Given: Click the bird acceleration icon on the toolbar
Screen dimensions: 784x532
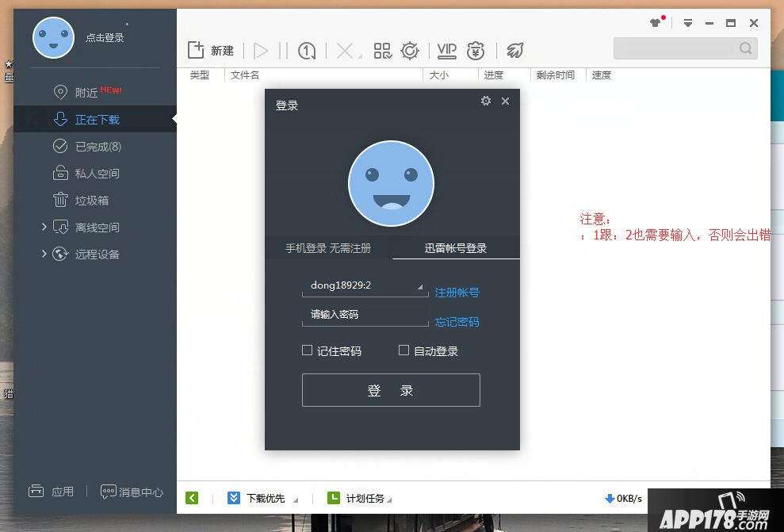Looking at the screenshot, I should pyautogui.click(x=514, y=49).
